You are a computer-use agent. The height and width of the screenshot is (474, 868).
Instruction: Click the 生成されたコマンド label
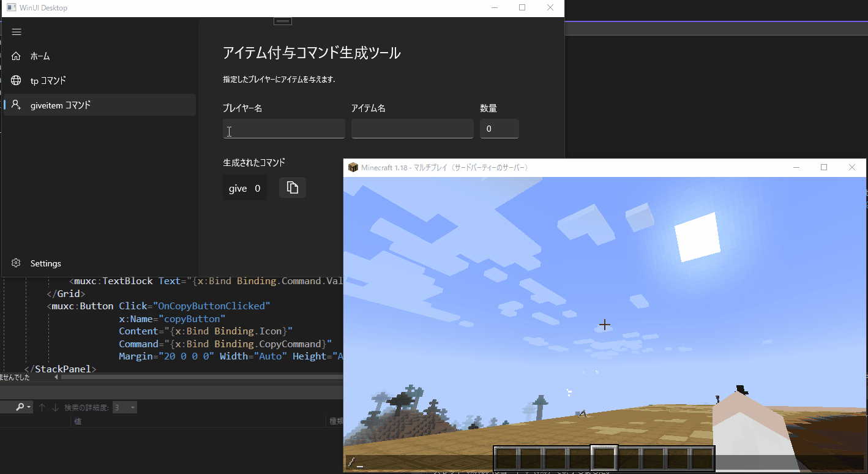254,163
